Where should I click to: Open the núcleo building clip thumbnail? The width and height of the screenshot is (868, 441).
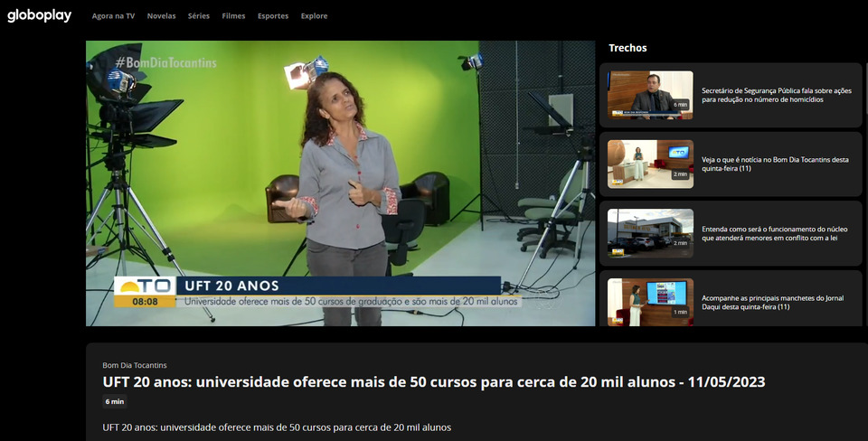pyautogui.click(x=650, y=233)
